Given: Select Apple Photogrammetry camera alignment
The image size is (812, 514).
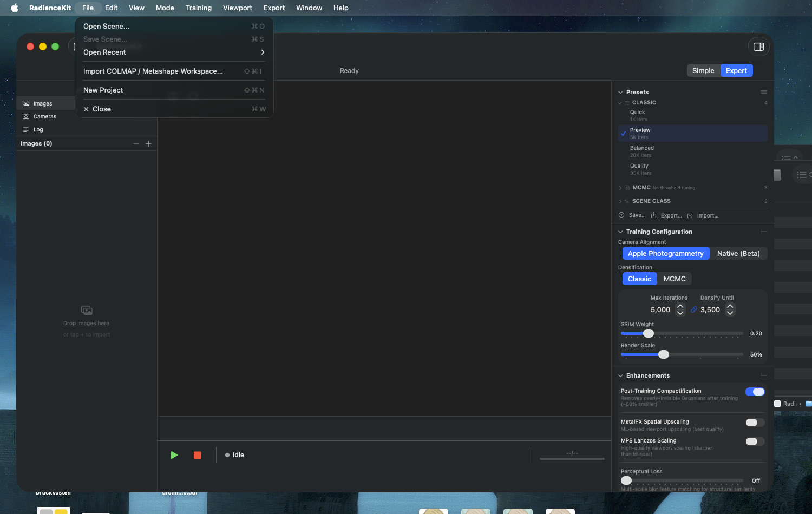Looking at the screenshot, I should (666, 253).
